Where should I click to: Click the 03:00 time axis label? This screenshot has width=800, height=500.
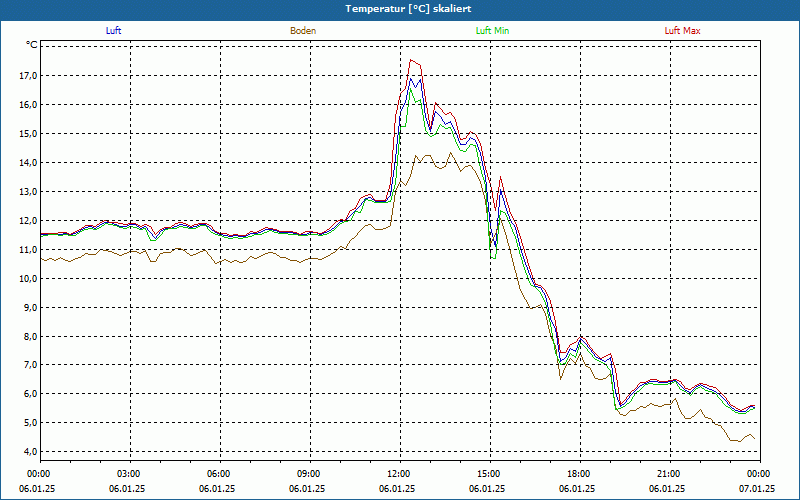(131, 474)
